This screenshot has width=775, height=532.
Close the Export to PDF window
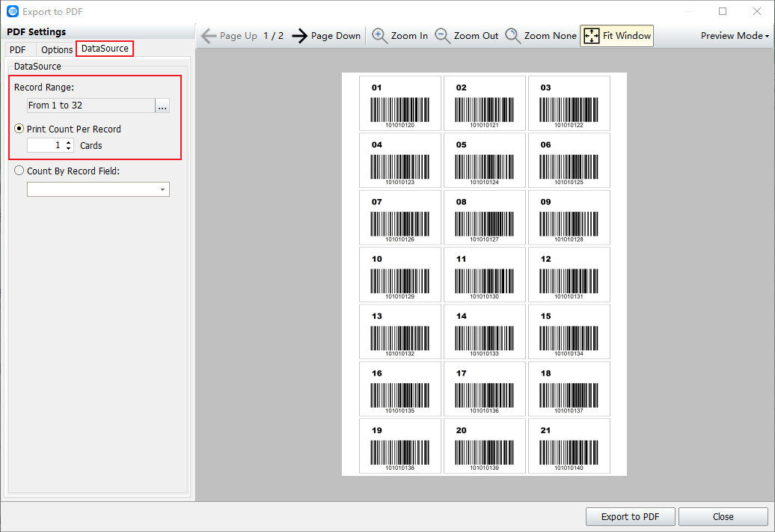757,11
